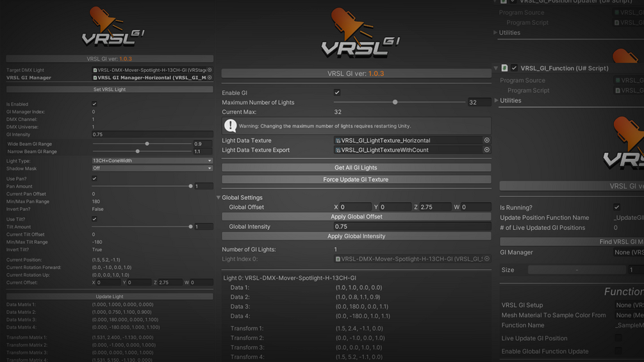Click the warning exclamation icon
This screenshot has width=644, height=362.
(231, 126)
